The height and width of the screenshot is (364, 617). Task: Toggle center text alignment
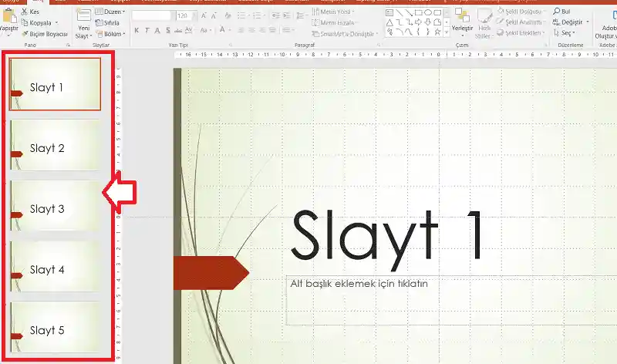pyautogui.click(x=251, y=30)
